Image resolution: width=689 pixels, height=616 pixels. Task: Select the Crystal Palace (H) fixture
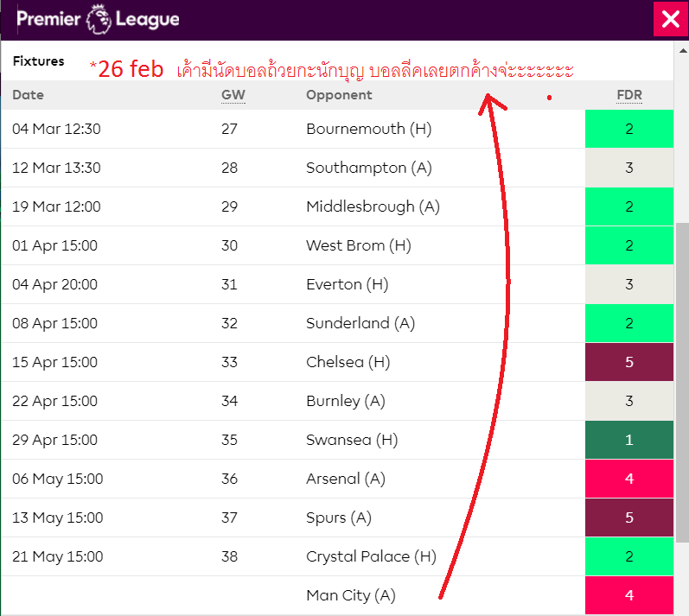(x=371, y=557)
